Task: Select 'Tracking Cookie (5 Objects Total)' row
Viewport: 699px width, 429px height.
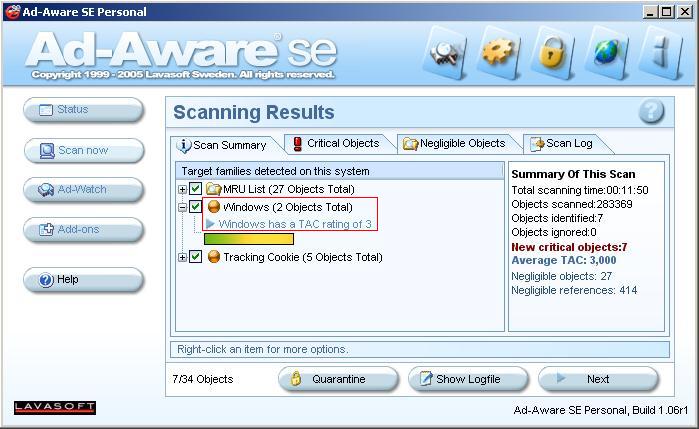Action: coord(303,257)
